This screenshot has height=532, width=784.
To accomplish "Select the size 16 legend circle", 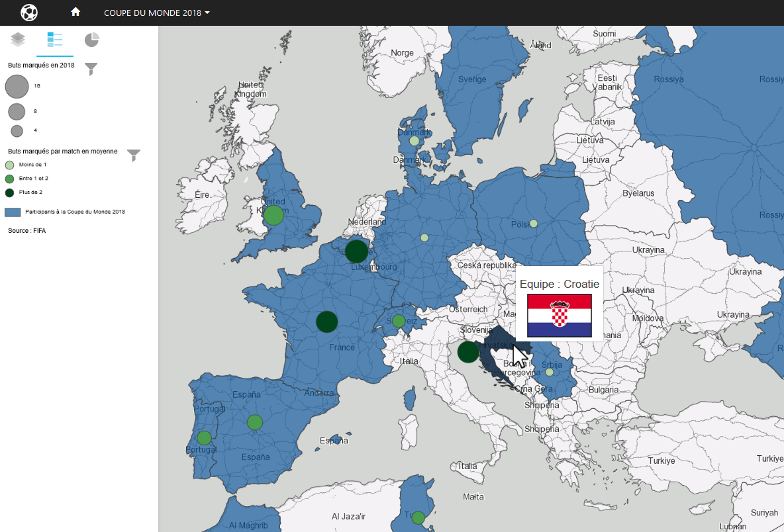I will pyautogui.click(x=17, y=86).
